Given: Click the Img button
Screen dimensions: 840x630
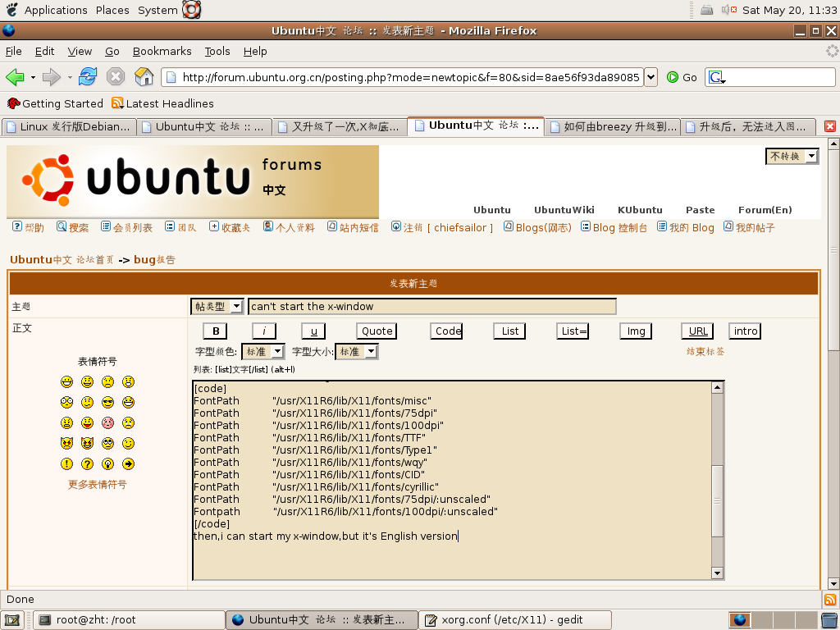Looking at the screenshot, I should pyautogui.click(x=636, y=331).
